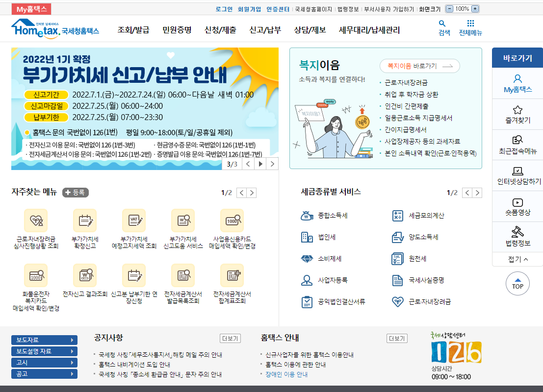Click 더보기 beside 공지사항

(230, 339)
